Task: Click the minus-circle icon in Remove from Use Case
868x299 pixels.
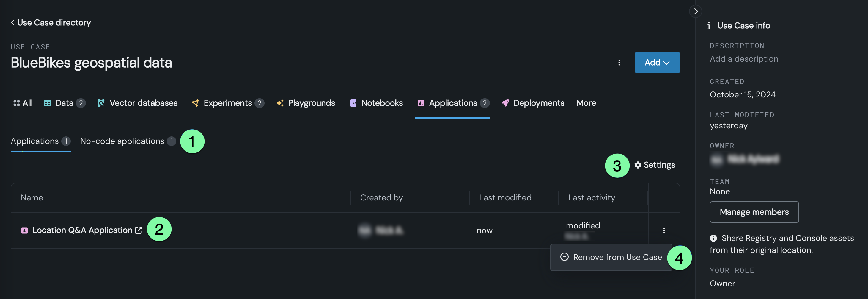Action: [564, 257]
